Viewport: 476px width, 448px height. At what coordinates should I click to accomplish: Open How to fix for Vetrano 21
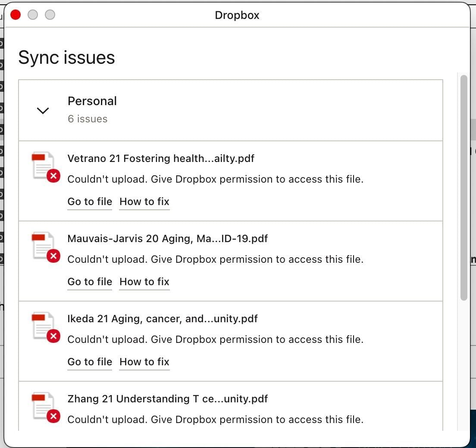144,202
